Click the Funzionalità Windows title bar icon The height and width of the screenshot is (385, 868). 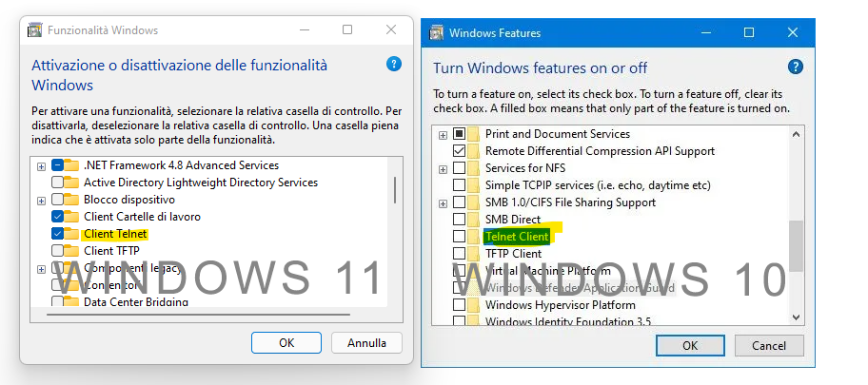34,29
